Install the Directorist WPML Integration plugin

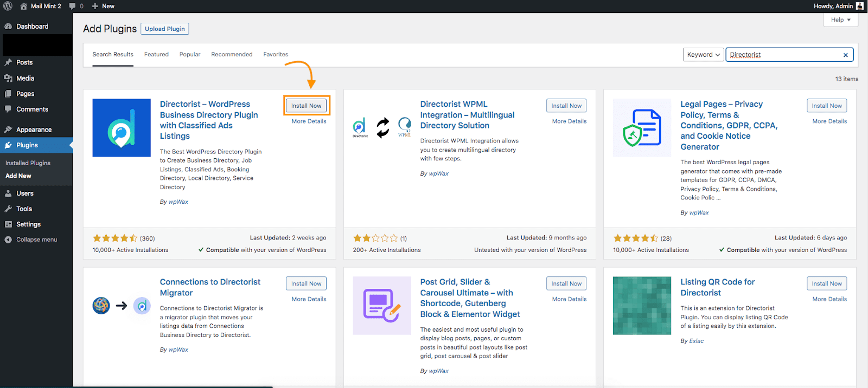click(566, 106)
